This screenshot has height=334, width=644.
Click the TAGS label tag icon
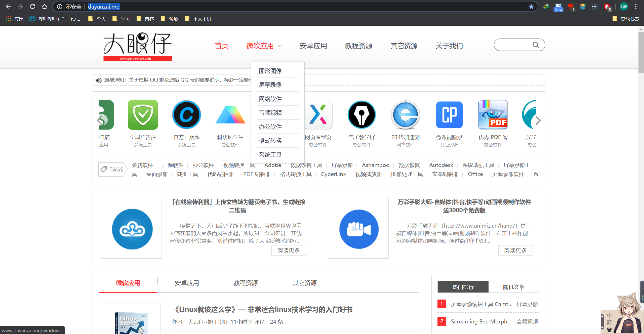104,169
